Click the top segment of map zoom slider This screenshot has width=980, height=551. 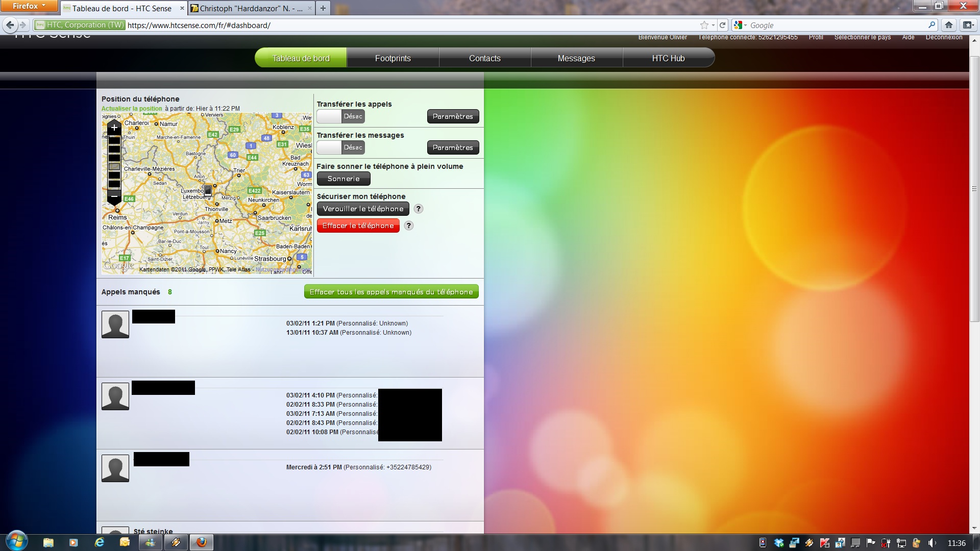(114, 141)
